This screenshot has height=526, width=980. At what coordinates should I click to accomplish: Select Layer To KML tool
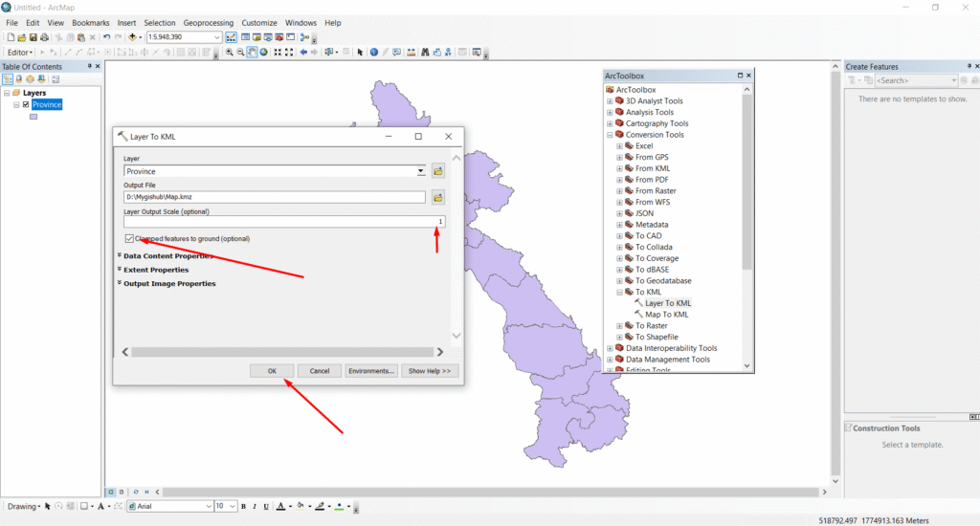(x=667, y=303)
